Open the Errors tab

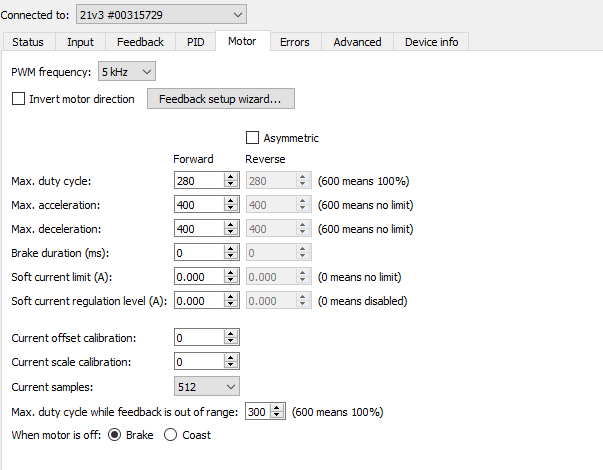tap(294, 42)
